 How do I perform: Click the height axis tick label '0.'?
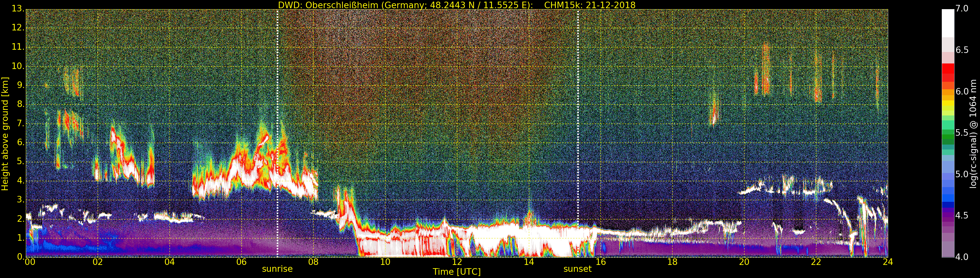tap(21, 257)
